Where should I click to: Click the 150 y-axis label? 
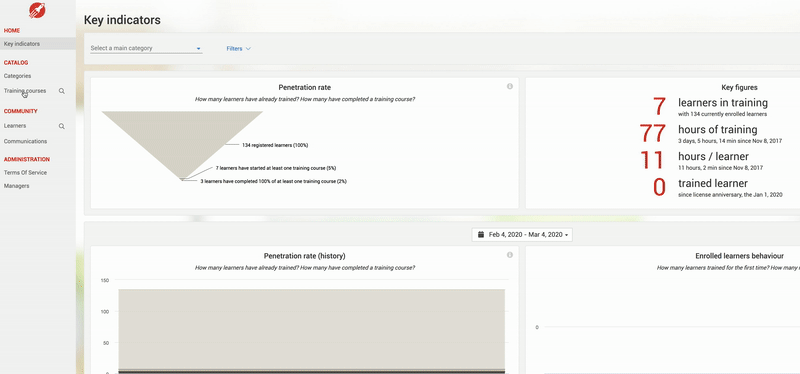(106, 280)
